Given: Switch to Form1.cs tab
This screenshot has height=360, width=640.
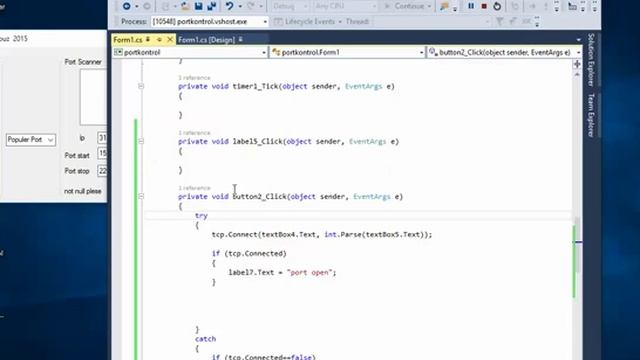Looking at the screenshot, I should 128,40.
